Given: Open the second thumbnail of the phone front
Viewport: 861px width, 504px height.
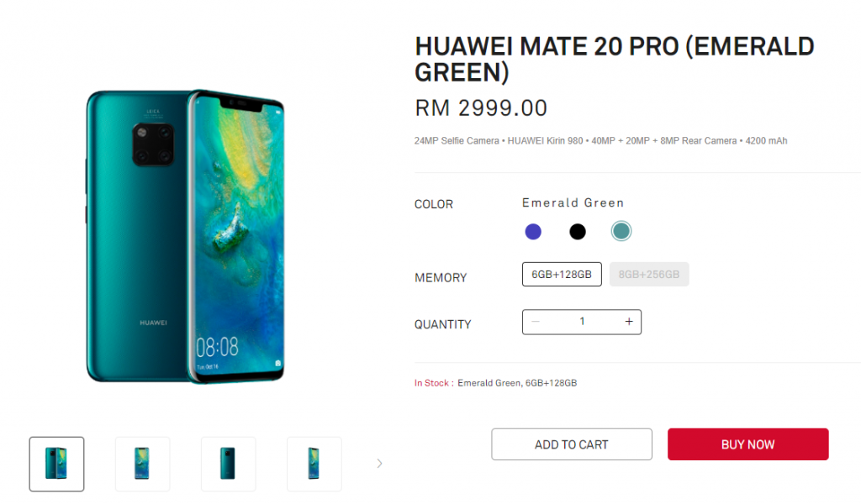Looking at the screenshot, I should tap(142, 464).
